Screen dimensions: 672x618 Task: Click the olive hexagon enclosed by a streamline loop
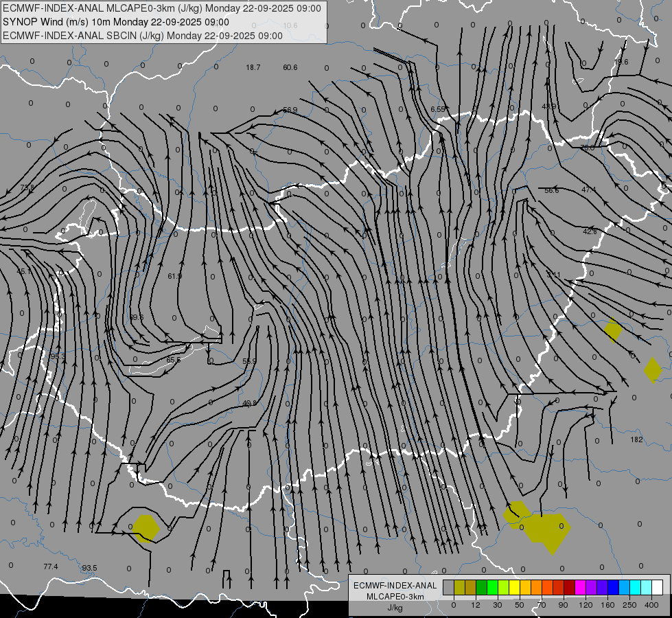point(146,528)
